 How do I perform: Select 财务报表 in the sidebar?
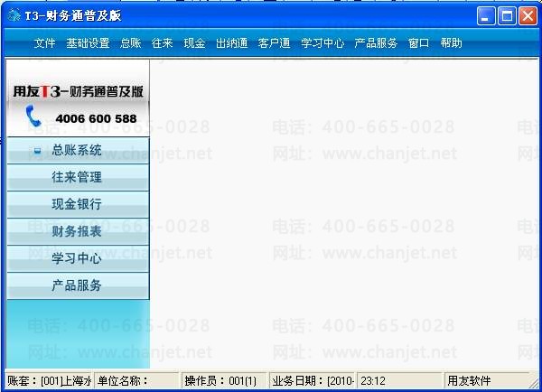[78, 231]
